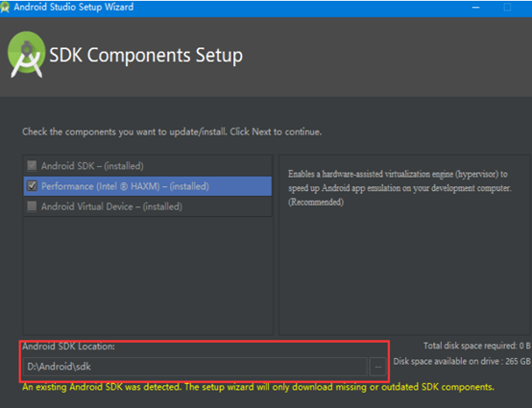Click the Android Studio icon in title bar
532x408 pixels.
5,8
